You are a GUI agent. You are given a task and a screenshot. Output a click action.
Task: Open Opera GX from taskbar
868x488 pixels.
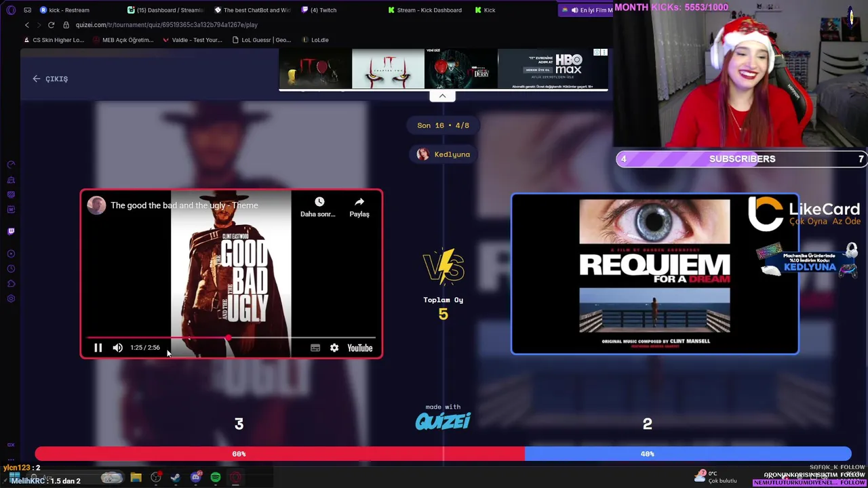pyautogui.click(x=235, y=478)
